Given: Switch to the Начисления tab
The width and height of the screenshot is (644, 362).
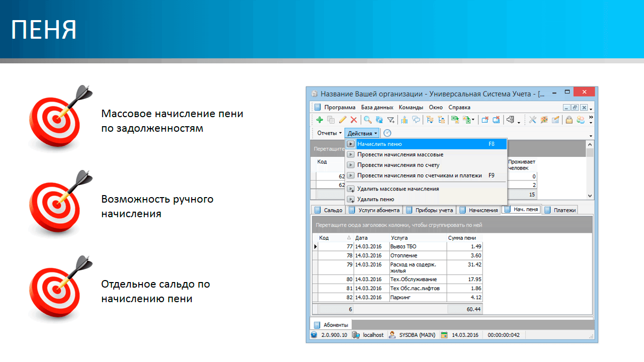Looking at the screenshot, I should pyautogui.click(x=478, y=210).
